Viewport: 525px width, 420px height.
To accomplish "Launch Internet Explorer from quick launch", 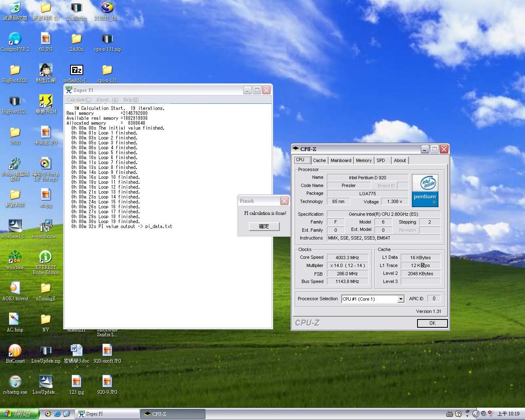I will click(x=57, y=414).
